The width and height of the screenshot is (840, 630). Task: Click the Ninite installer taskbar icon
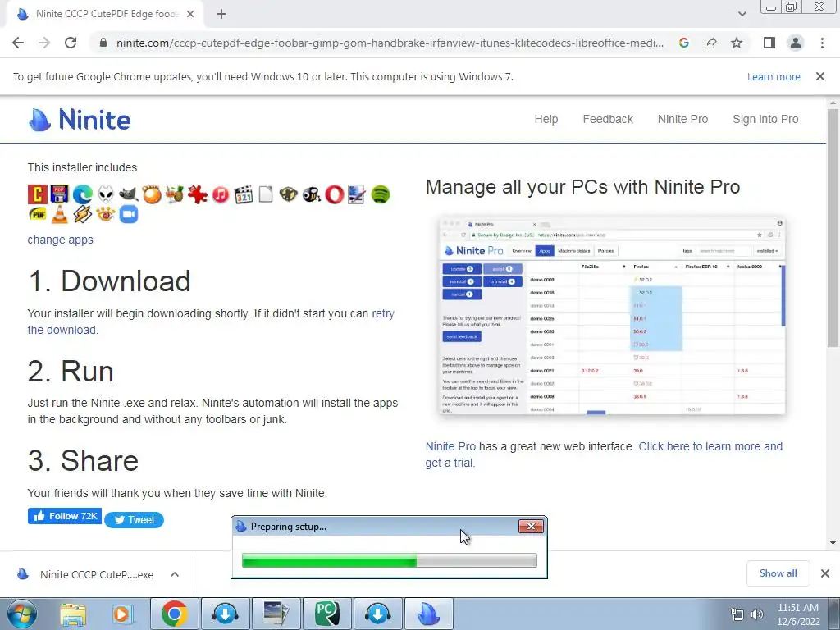click(428, 614)
